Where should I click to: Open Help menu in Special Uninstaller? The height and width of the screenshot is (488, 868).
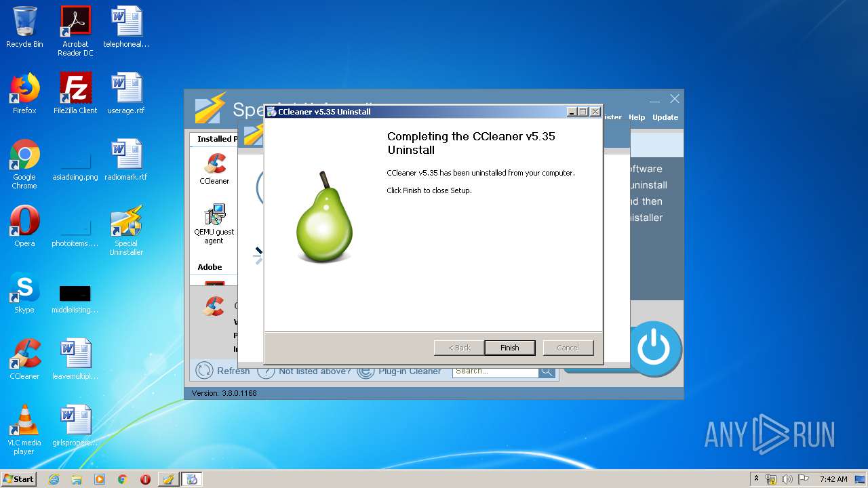pos(637,117)
